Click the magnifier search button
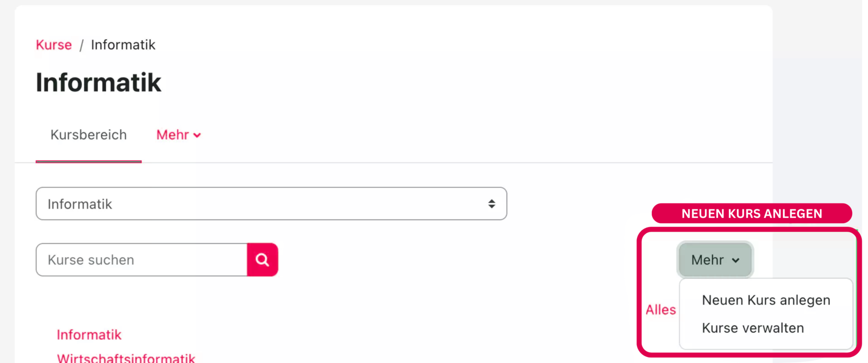The image size is (868, 363). (x=262, y=260)
